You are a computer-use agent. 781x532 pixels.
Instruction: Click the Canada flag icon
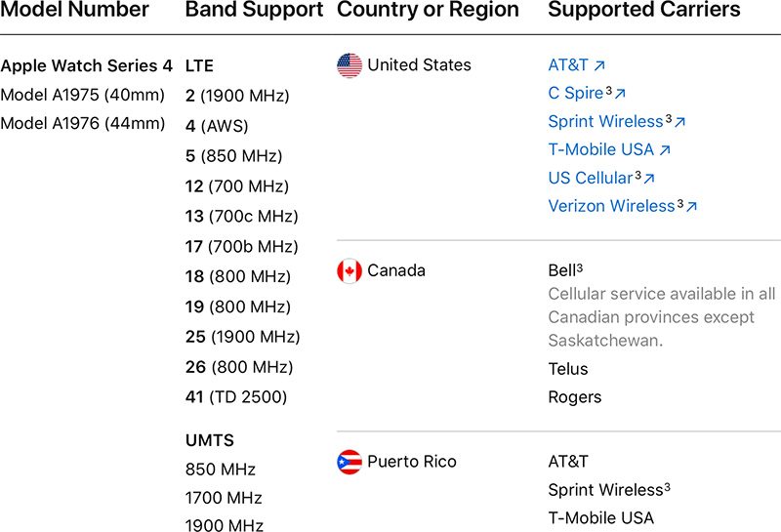tap(349, 270)
